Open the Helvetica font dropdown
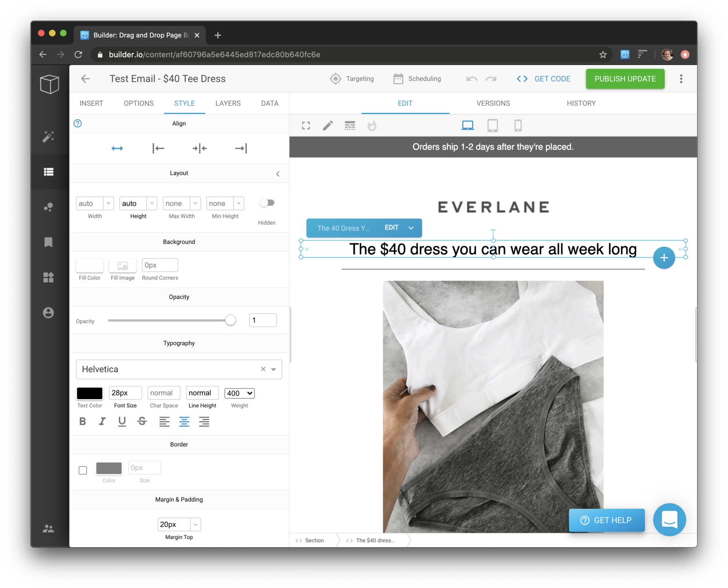Image resolution: width=728 pixels, height=588 pixels. [x=273, y=369]
